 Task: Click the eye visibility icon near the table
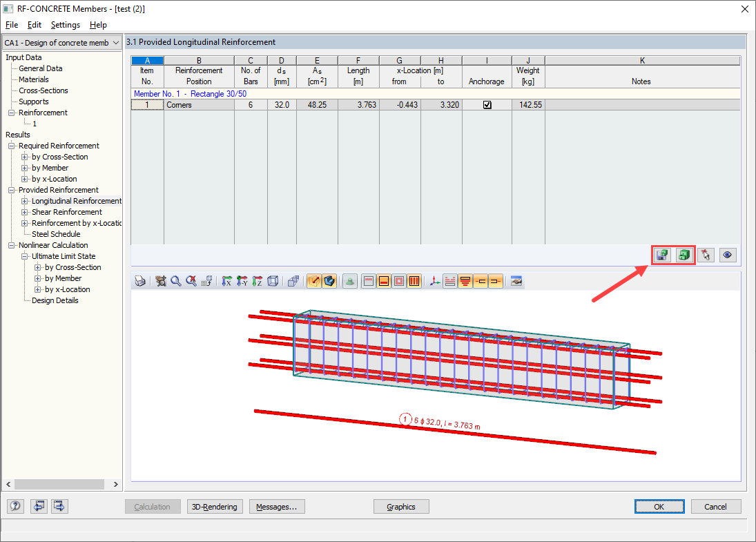pos(727,255)
